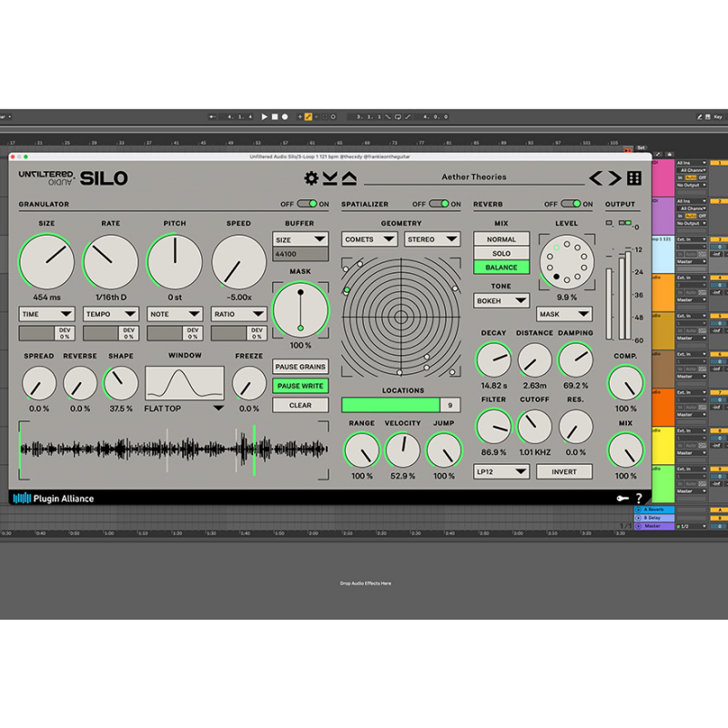Image resolution: width=728 pixels, height=728 pixels.
Task: Click the Plugin Alliance logo
Action: (54, 498)
